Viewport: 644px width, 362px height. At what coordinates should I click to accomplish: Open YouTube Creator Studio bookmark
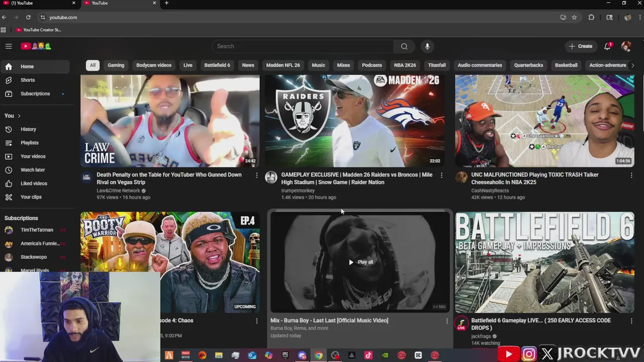39,30
